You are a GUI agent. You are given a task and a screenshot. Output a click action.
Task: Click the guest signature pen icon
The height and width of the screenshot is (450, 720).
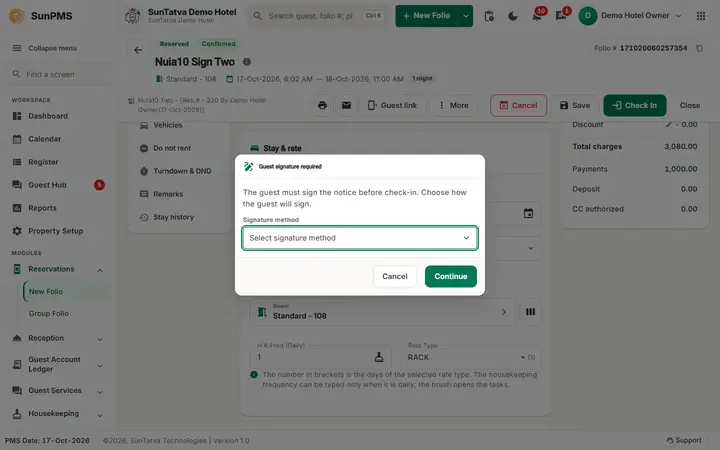coord(248,167)
